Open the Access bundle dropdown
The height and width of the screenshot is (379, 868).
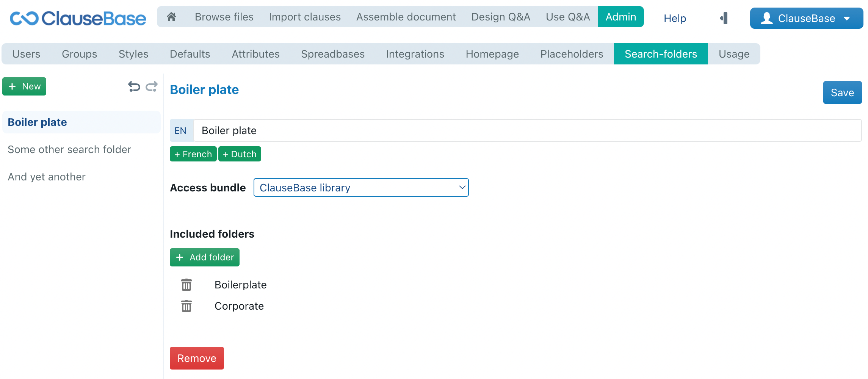point(361,188)
